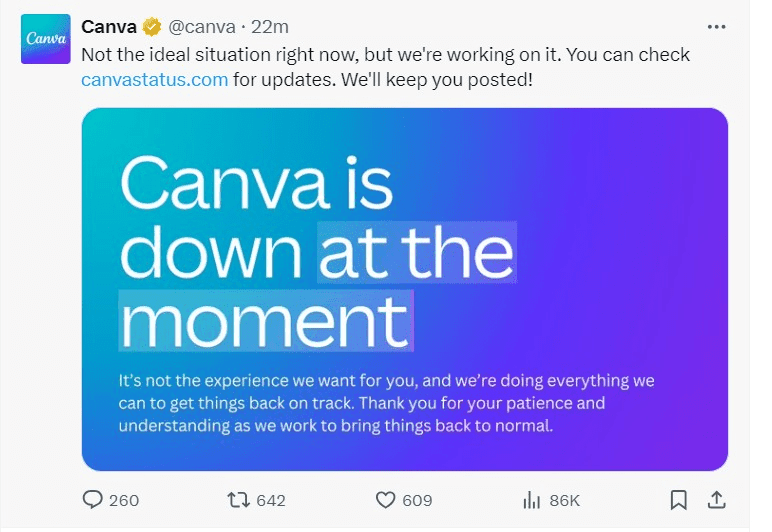Click the 86K views count

point(564,500)
